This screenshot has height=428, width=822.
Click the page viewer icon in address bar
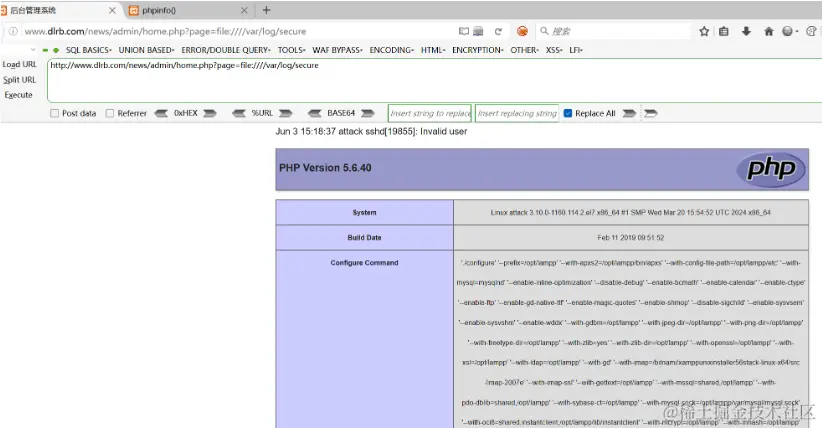(478, 31)
